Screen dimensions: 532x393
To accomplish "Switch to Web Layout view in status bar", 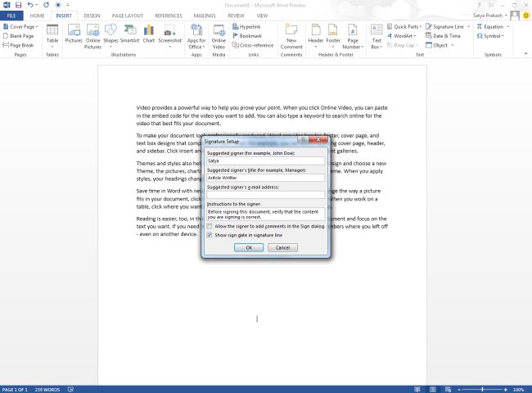I will 449,389.
